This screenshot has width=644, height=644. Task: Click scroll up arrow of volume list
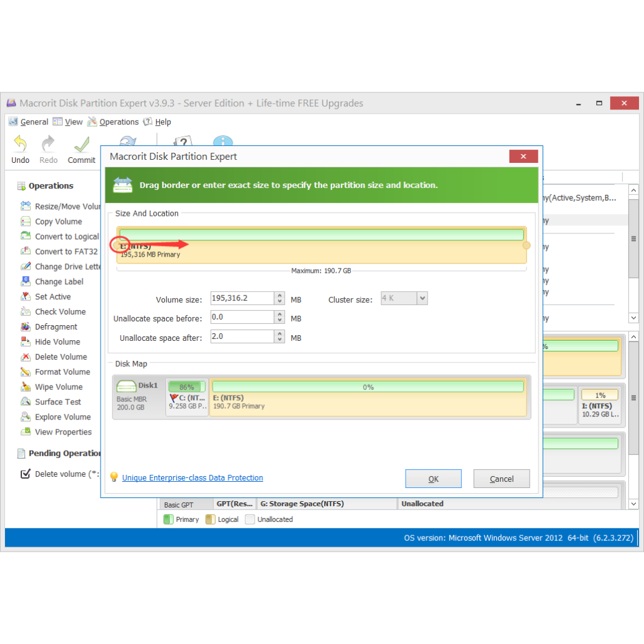click(x=633, y=190)
